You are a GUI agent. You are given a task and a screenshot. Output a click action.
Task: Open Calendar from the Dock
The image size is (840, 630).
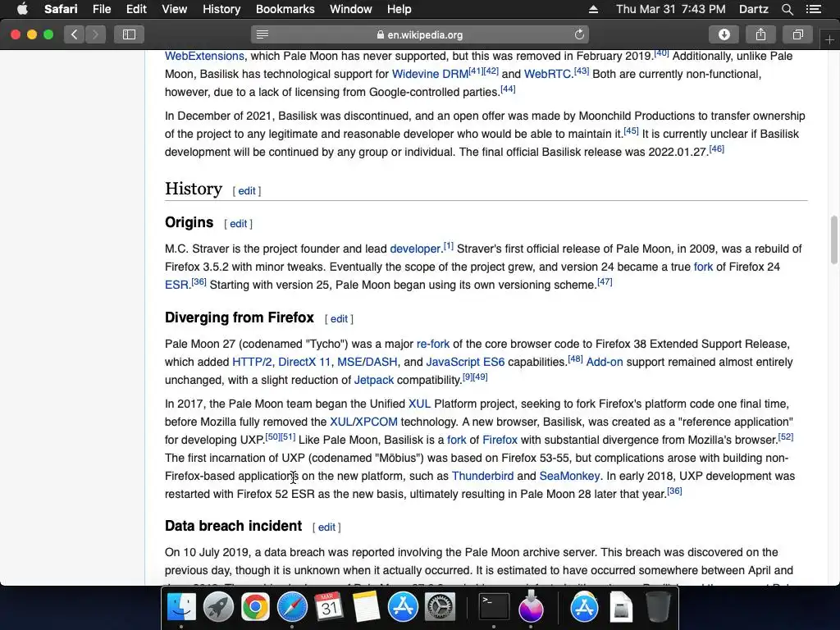click(328, 607)
